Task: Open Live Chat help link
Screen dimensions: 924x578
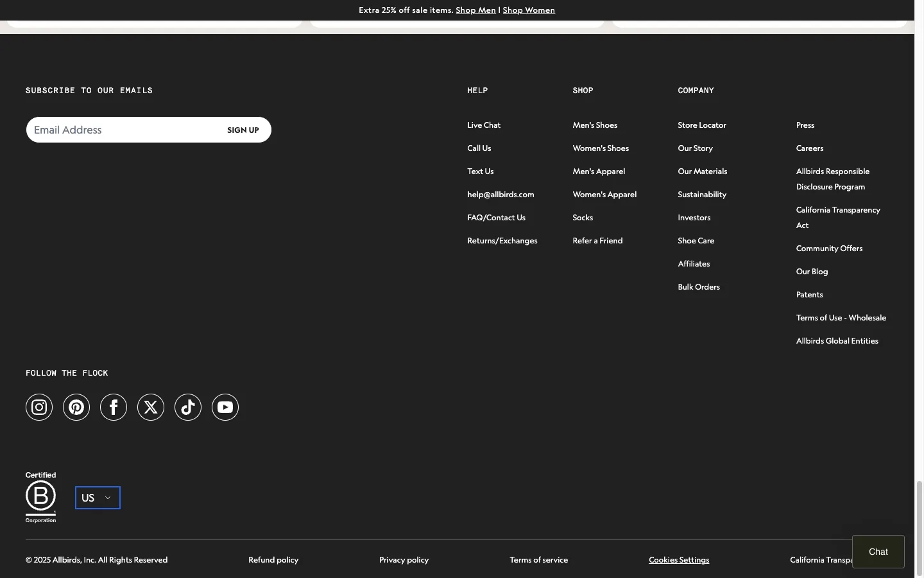Action: [x=484, y=125]
